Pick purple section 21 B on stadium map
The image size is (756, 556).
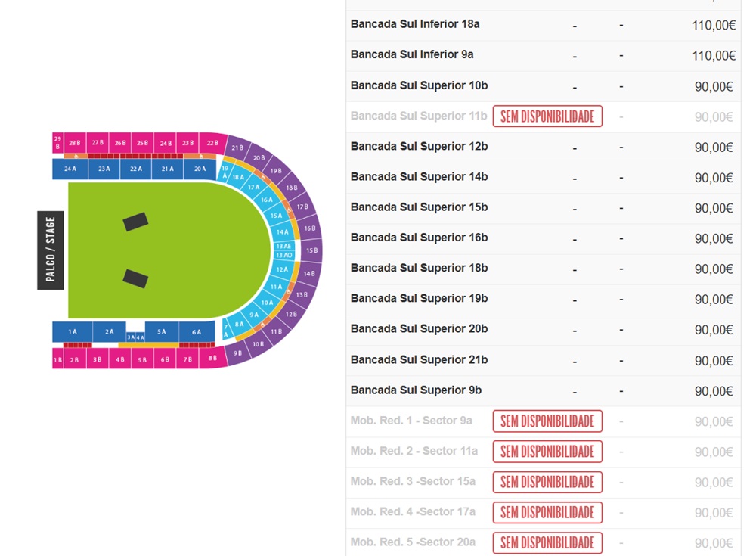pyautogui.click(x=237, y=148)
